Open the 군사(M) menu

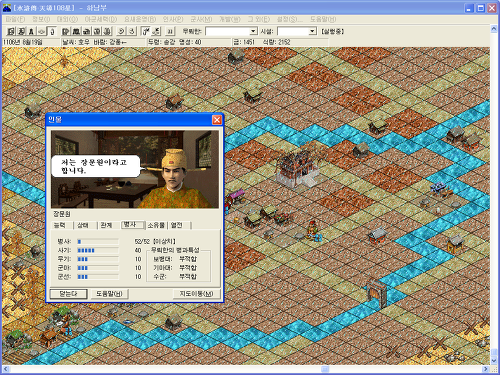click(201, 19)
